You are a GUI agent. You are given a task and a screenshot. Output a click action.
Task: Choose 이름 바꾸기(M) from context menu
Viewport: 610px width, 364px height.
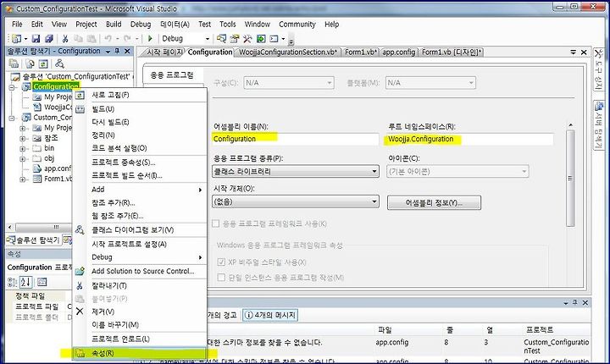(x=140, y=325)
